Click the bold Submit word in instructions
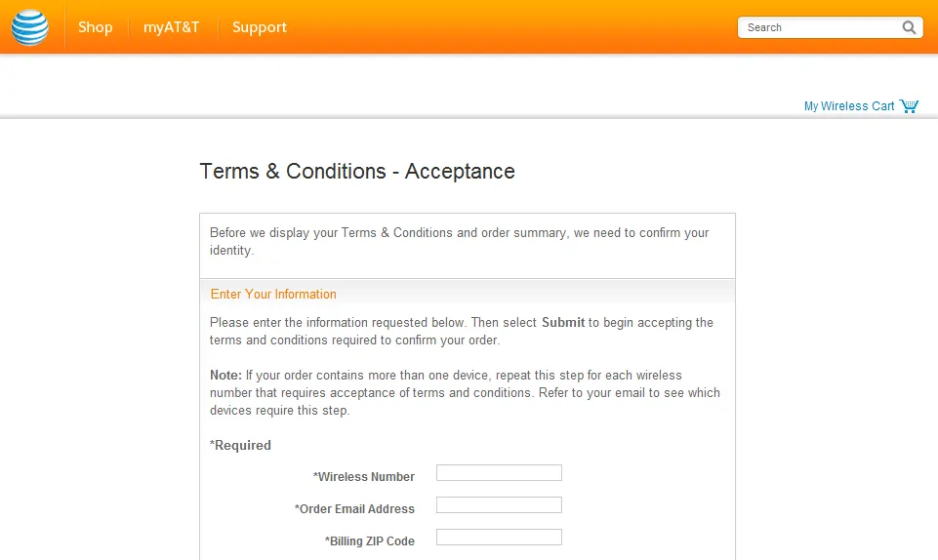 click(563, 323)
